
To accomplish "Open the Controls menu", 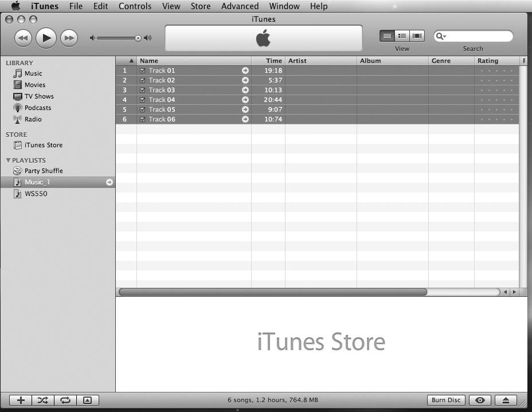I will point(135,6).
